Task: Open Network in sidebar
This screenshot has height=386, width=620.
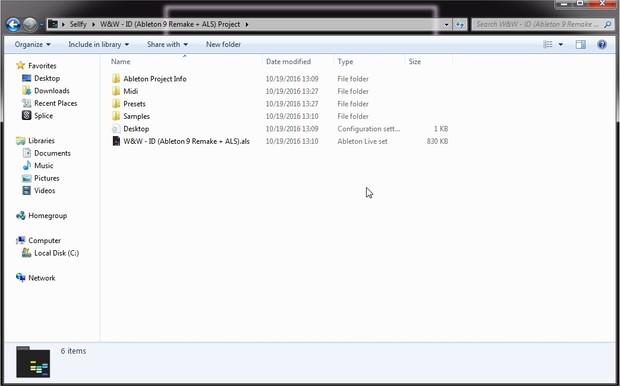Action: click(42, 278)
